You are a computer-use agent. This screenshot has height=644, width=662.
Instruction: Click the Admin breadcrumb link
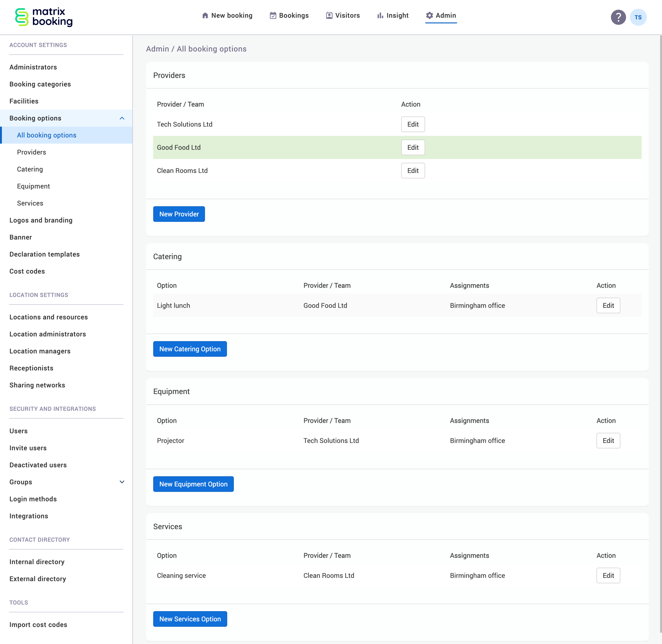(x=158, y=49)
